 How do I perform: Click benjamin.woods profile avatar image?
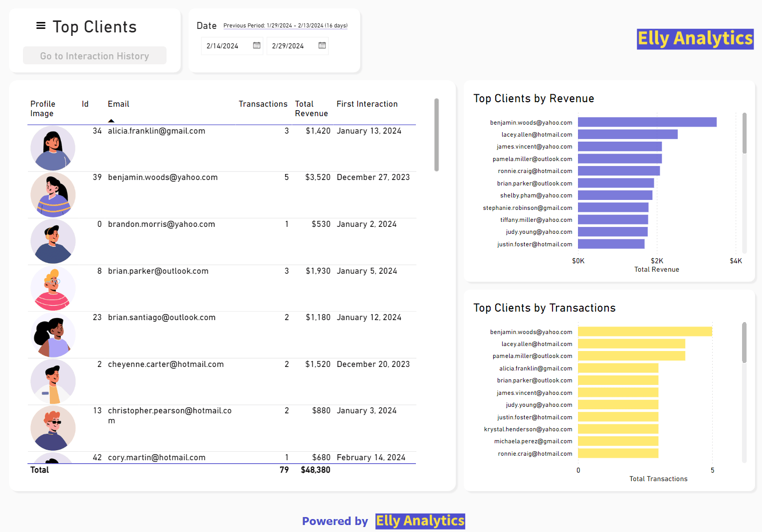[53, 195]
